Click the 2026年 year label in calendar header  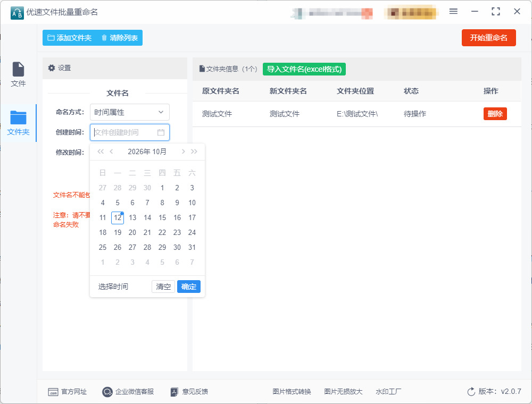(x=139, y=151)
